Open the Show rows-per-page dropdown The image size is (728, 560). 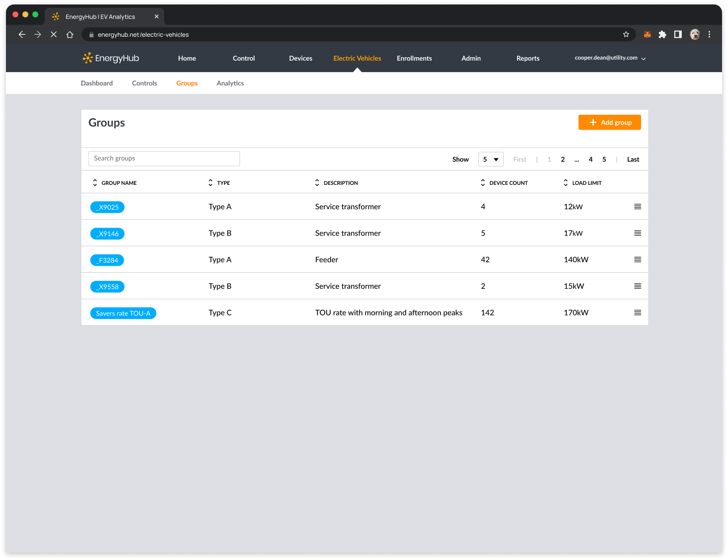pos(490,160)
